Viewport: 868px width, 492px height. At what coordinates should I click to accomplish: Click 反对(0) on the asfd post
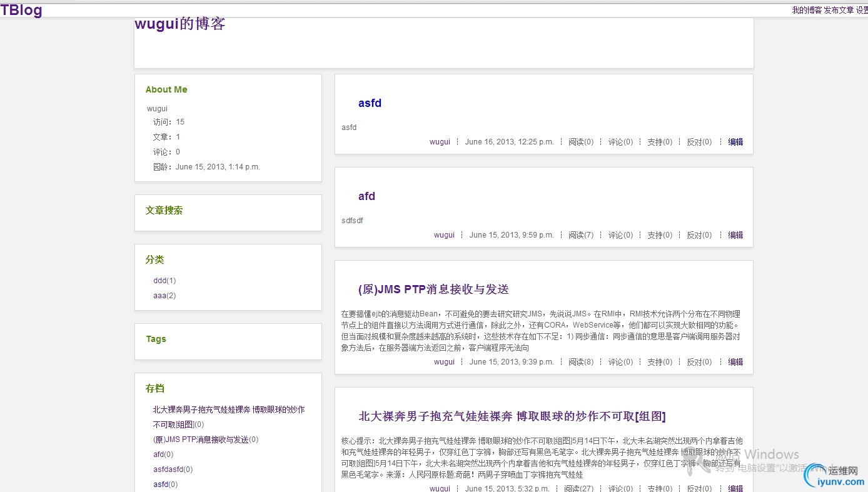click(699, 142)
